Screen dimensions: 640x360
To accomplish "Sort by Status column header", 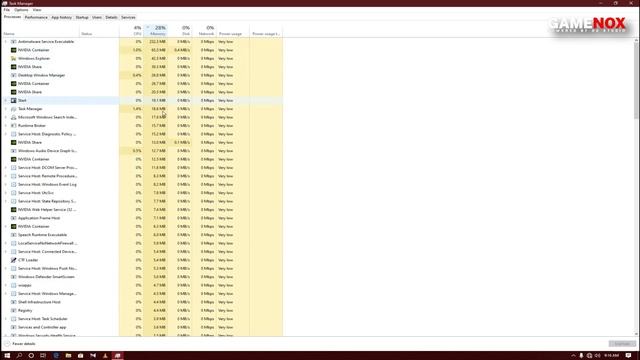I will click(99, 31).
